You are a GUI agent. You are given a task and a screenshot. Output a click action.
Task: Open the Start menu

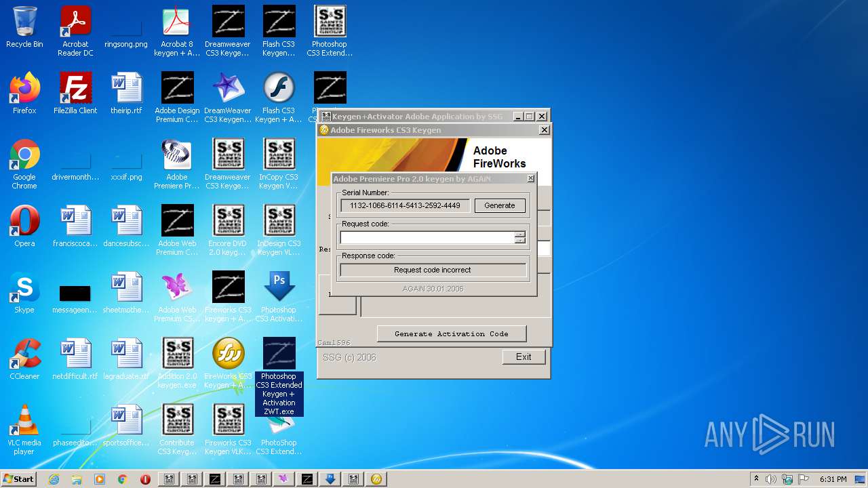pyautogui.click(x=19, y=479)
